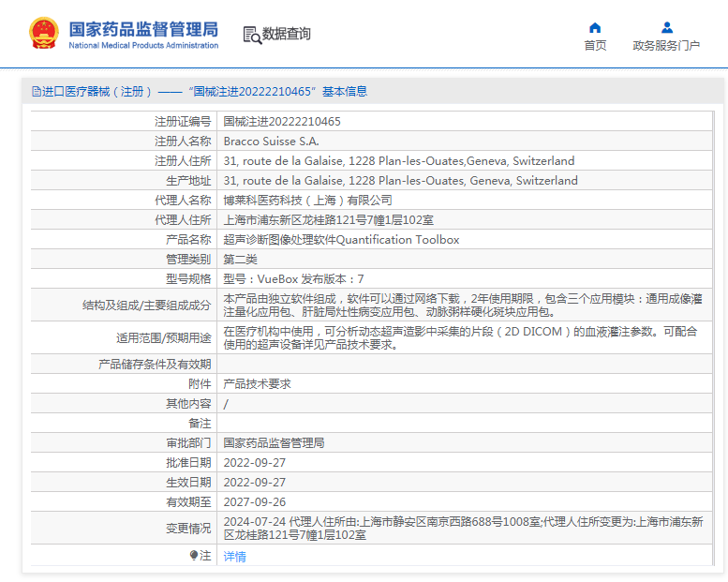
Task: Select registration number 国械注进20222210465 value
Action: (x=282, y=122)
